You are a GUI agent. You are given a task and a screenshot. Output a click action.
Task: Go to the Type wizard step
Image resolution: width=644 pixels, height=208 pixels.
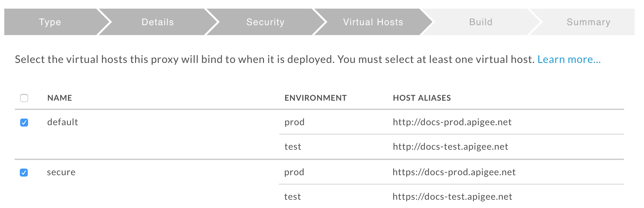pos(50,22)
